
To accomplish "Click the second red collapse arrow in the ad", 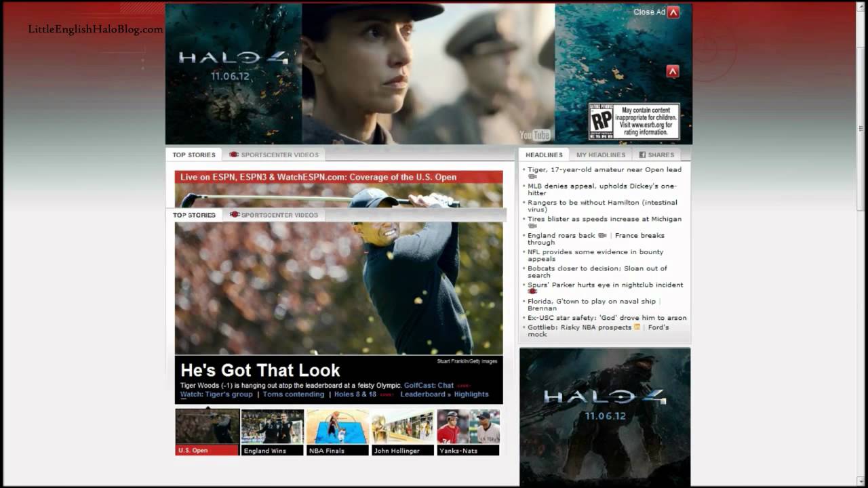I will point(672,71).
